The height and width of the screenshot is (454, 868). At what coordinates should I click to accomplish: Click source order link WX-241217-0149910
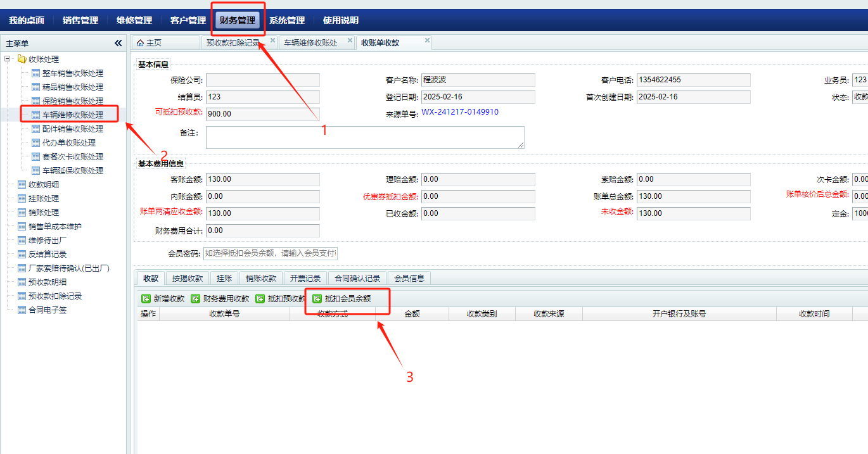[x=460, y=112]
